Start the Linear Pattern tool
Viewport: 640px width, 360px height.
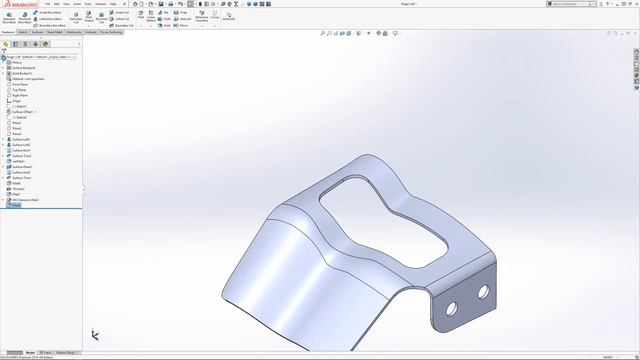(x=151, y=16)
